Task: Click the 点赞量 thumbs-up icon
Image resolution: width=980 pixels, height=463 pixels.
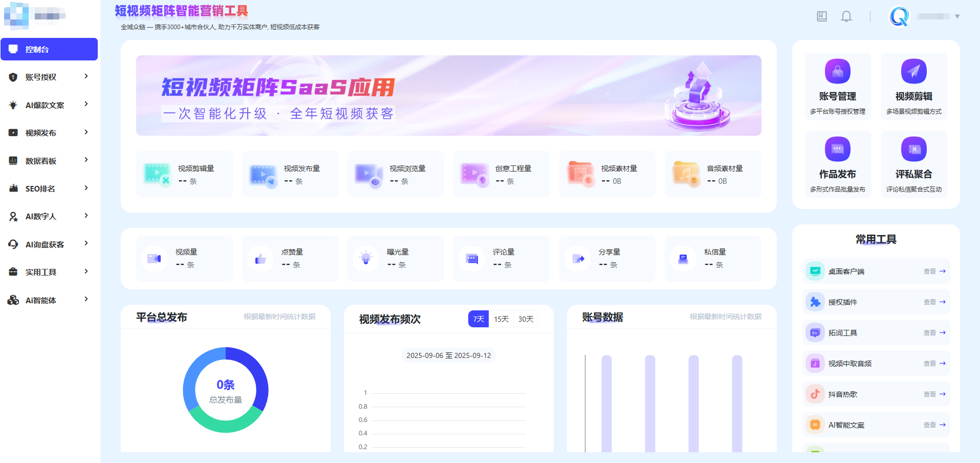Action: (260, 259)
